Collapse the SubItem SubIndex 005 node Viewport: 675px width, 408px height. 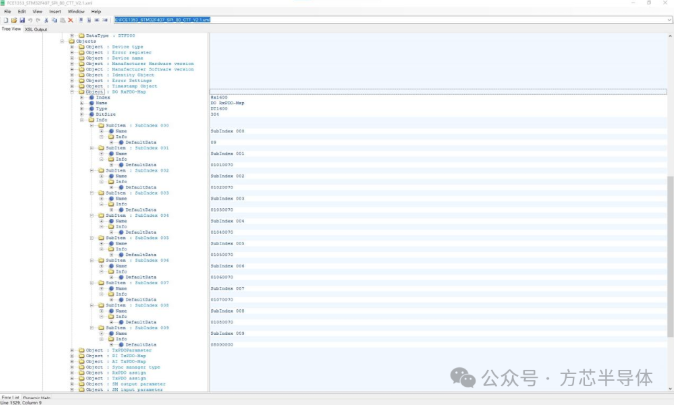click(x=92, y=238)
